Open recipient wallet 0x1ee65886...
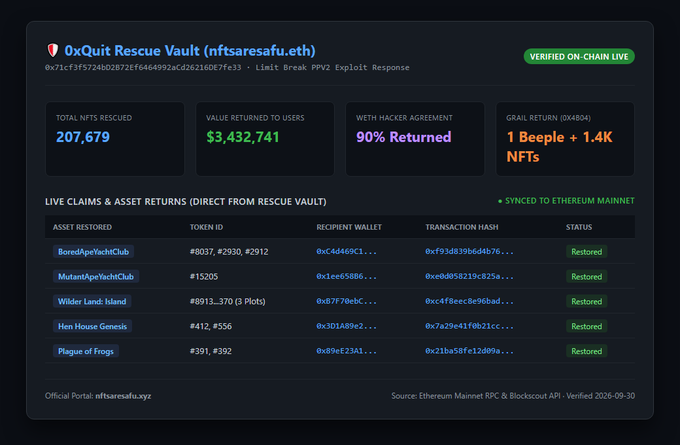 click(x=347, y=276)
